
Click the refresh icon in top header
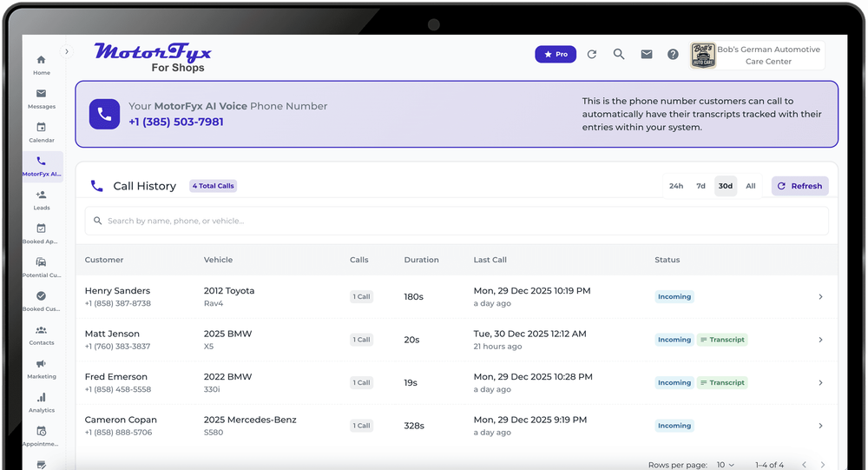click(592, 54)
